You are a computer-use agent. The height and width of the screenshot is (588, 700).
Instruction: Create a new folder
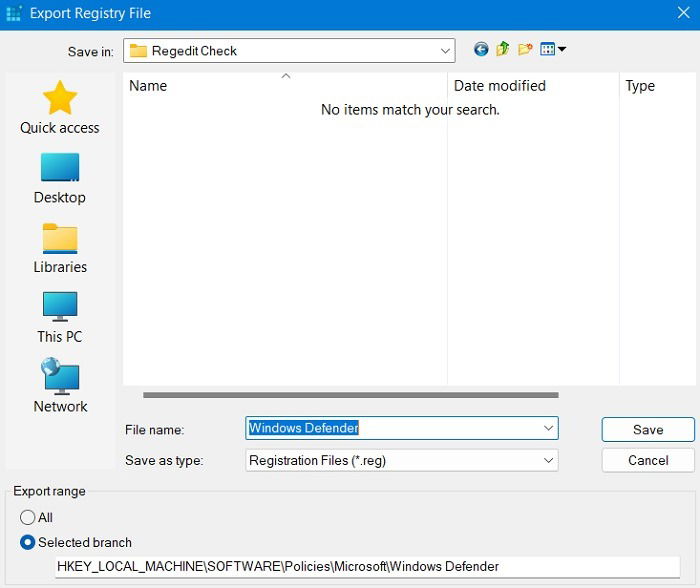coord(525,49)
